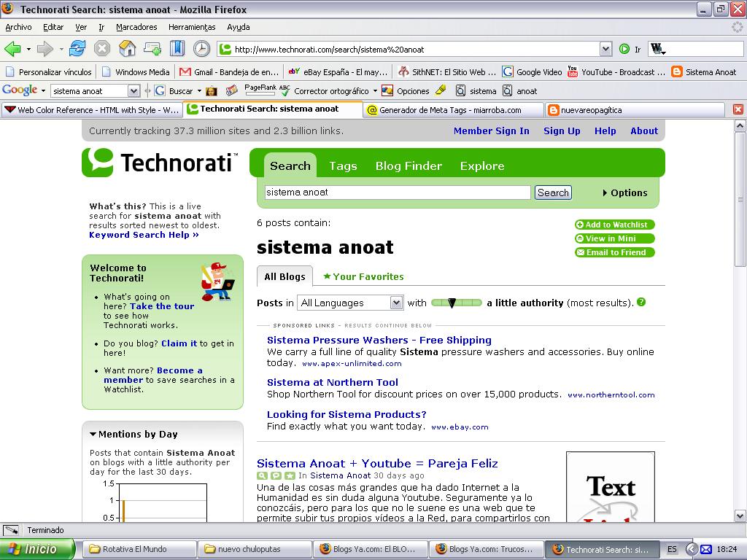Open Corrector ortográfico dropdown arrow

375,91
